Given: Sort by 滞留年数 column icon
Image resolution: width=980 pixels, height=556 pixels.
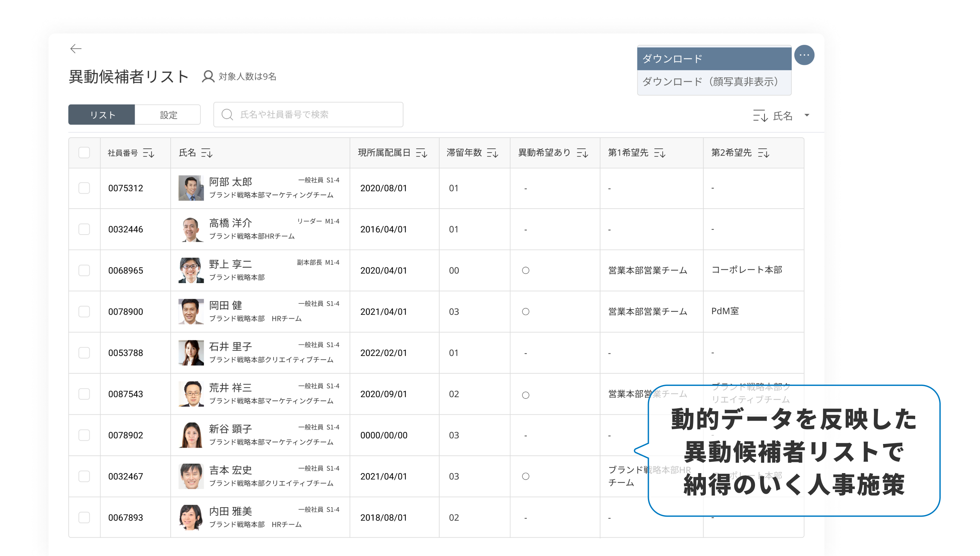Looking at the screenshot, I should tap(493, 153).
